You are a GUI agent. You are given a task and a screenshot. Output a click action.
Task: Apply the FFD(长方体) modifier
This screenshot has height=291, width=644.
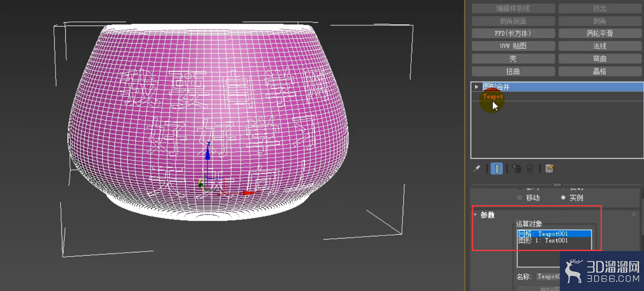tap(513, 33)
